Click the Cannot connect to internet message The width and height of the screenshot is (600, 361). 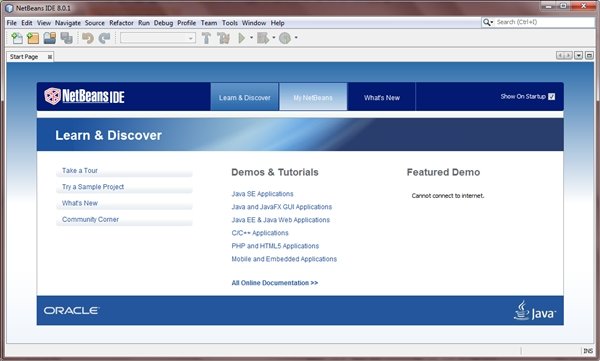coord(448,196)
